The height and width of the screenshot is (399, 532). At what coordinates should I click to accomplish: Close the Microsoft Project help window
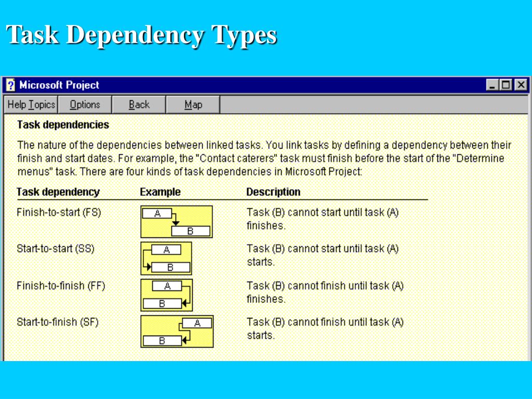pos(520,85)
